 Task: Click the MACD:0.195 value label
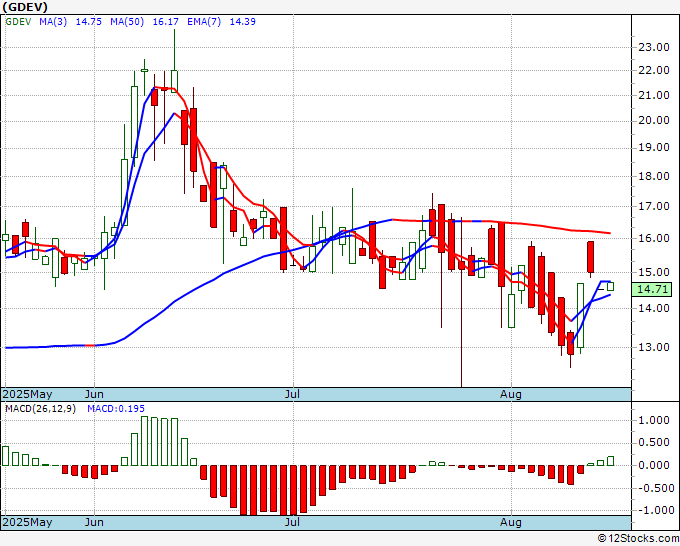point(116,409)
